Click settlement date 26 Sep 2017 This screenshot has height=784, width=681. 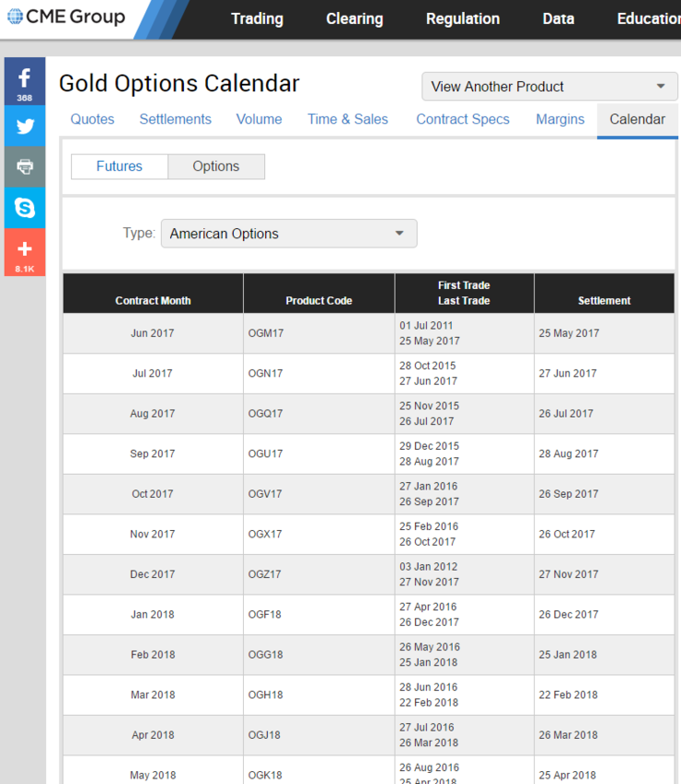pos(569,494)
